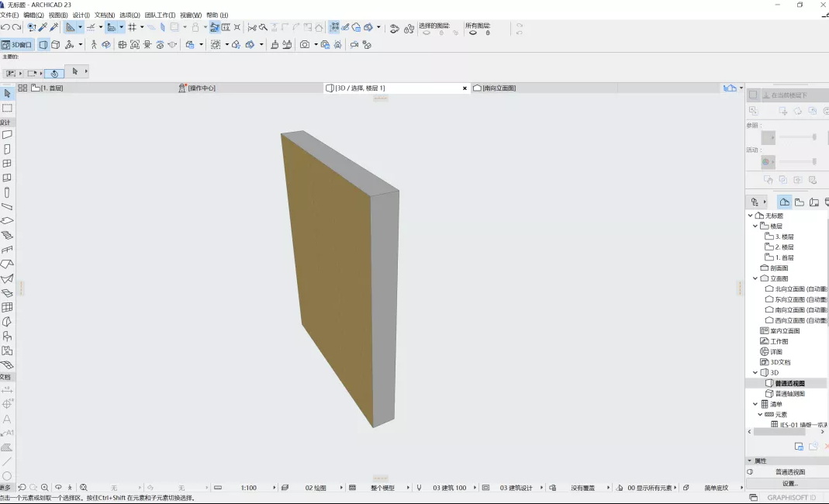This screenshot has height=504, width=829.
Task: Open camera render dropdown arrow
Action: pyautogui.click(x=316, y=44)
